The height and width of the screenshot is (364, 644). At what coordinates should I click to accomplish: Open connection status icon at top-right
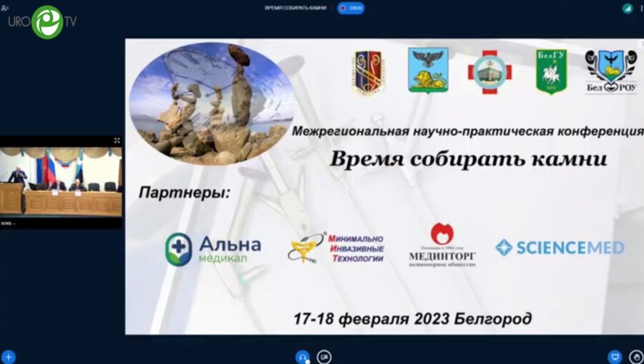(627, 8)
